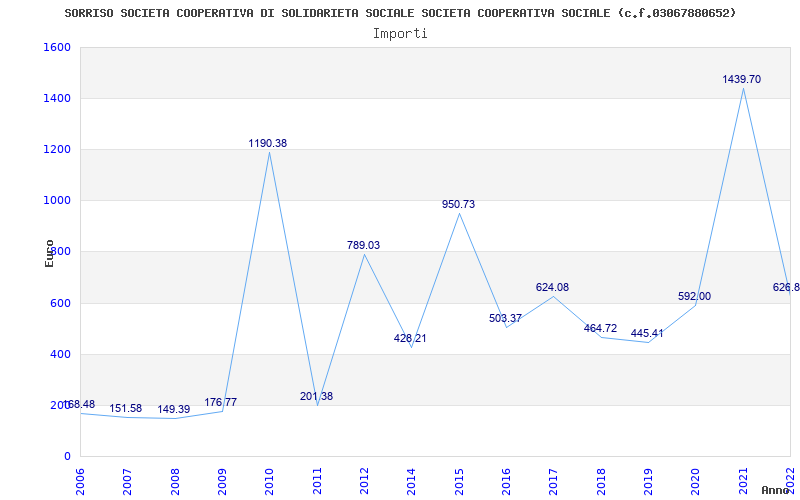The height and width of the screenshot is (500, 800).
Task: Click the 151.58 data label for 2007
Action: click(126, 408)
